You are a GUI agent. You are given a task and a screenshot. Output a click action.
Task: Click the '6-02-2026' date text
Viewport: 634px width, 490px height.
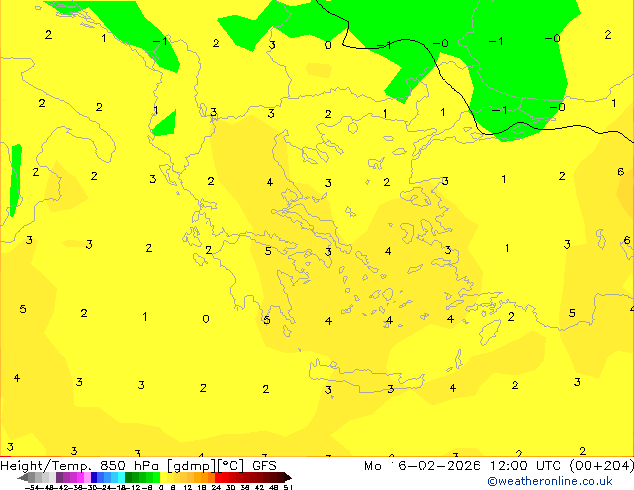pyautogui.click(x=440, y=466)
